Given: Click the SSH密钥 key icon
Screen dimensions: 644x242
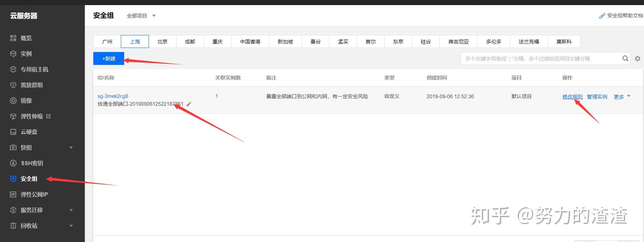Looking at the screenshot, I should click(x=13, y=163).
